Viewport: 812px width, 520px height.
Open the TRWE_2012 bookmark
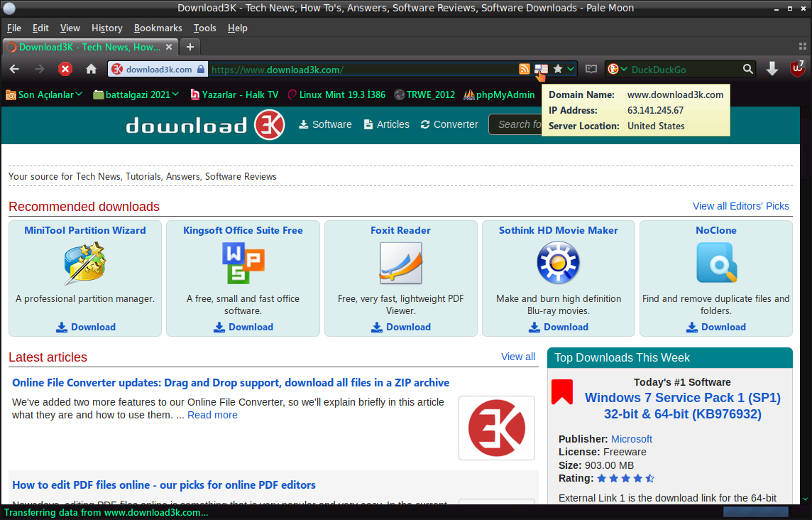click(424, 94)
